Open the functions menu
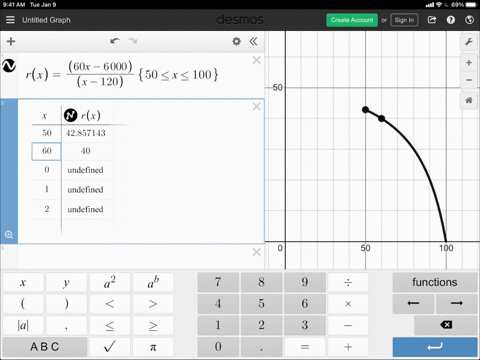 (x=435, y=283)
